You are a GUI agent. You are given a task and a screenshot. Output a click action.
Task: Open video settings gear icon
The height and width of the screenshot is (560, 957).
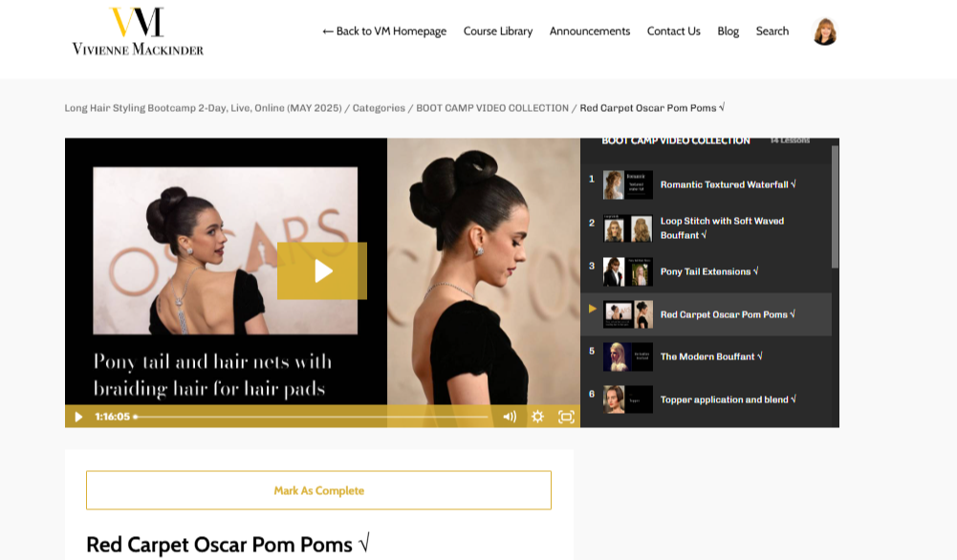pos(537,417)
